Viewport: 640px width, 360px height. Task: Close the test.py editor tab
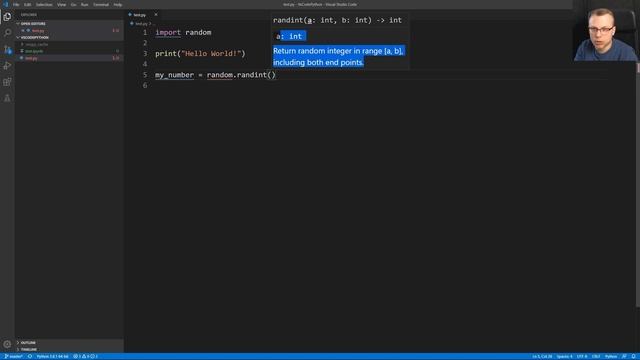[x=156, y=15]
